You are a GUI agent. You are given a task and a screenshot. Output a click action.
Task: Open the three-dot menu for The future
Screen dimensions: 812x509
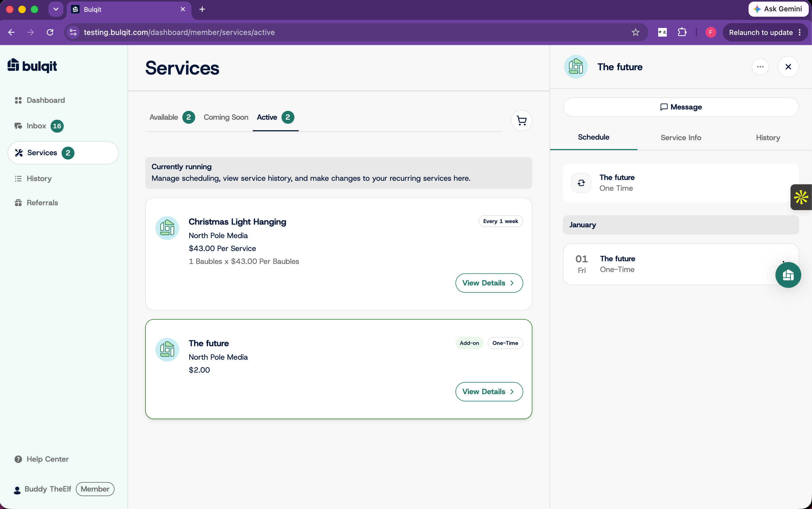pos(760,67)
